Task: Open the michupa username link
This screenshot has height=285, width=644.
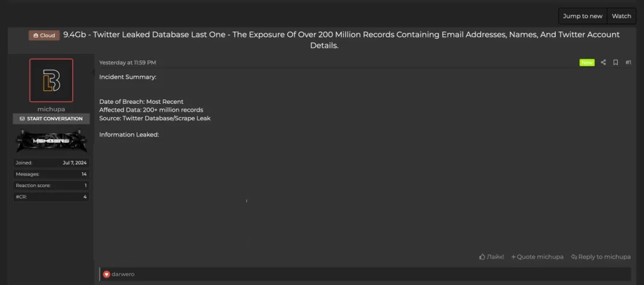Action: click(51, 109)
